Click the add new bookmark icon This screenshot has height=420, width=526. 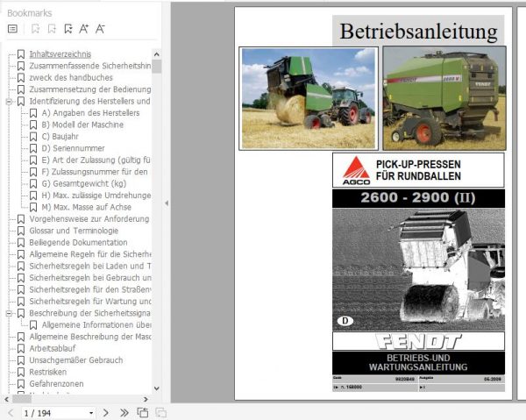tap(52, 29)
